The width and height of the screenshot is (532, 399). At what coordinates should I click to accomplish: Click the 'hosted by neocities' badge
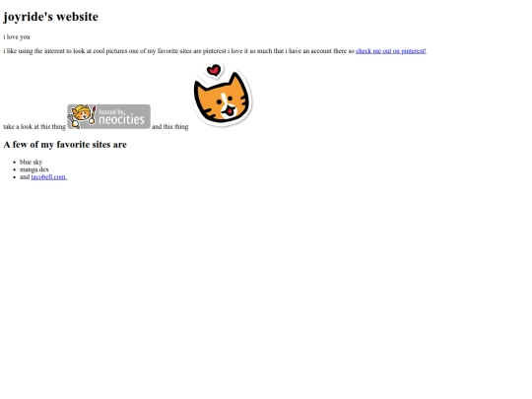pos(108,116)
